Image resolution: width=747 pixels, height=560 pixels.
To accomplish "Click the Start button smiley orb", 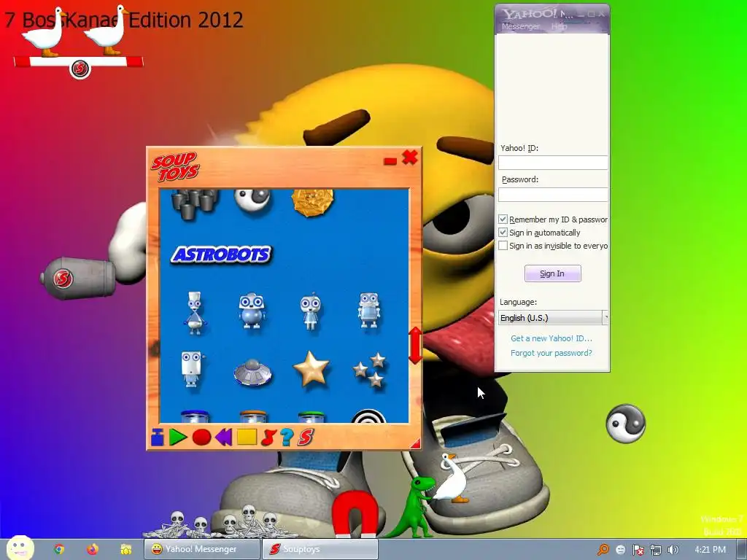I will 20,548.
